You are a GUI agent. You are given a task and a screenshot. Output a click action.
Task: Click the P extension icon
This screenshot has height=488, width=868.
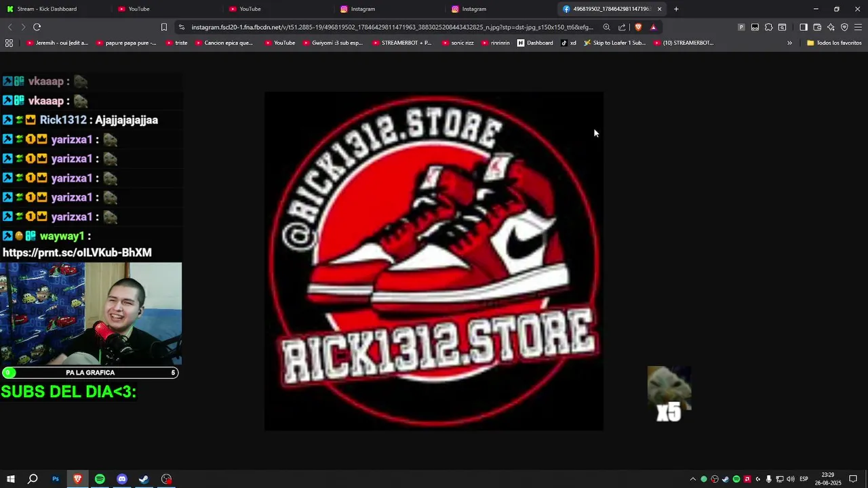741,27
